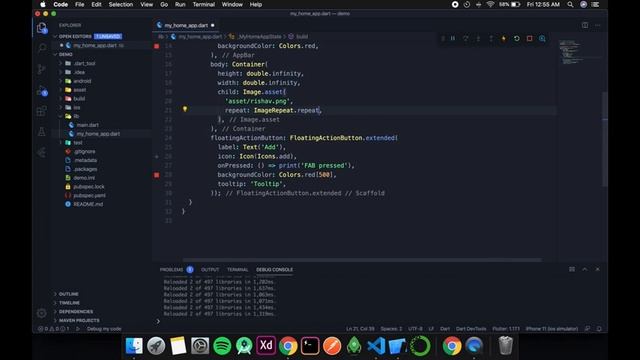Screen dimensions: 640x360
Task: Open the Terminal menu in menu bar
Action: 203,4
